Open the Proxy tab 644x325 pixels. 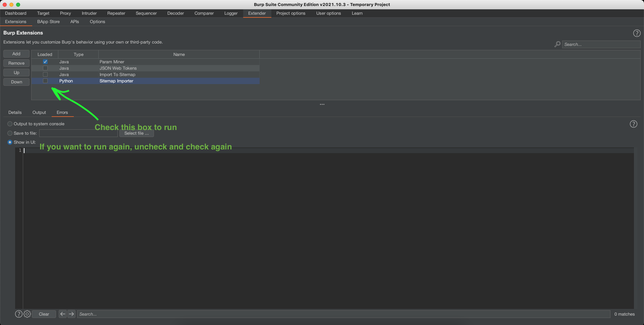65,13
